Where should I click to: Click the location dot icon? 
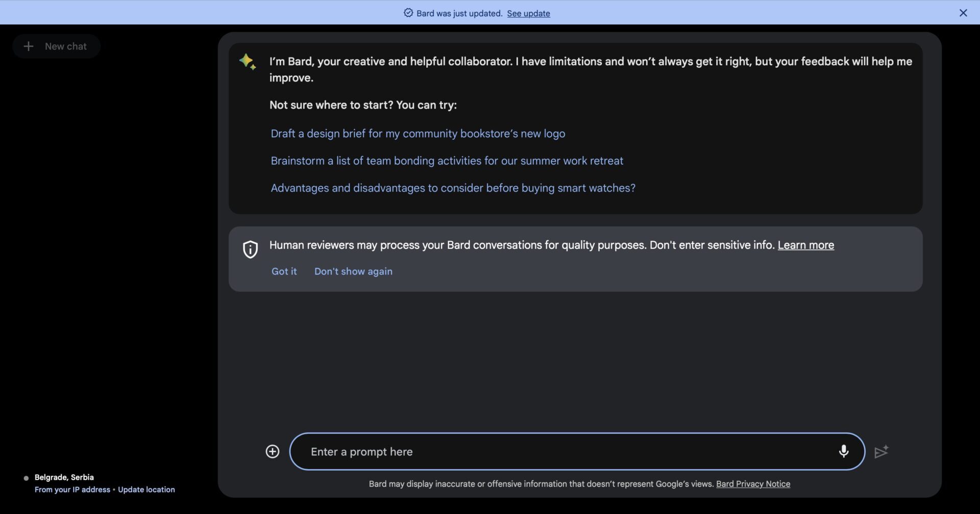point(26,478)
